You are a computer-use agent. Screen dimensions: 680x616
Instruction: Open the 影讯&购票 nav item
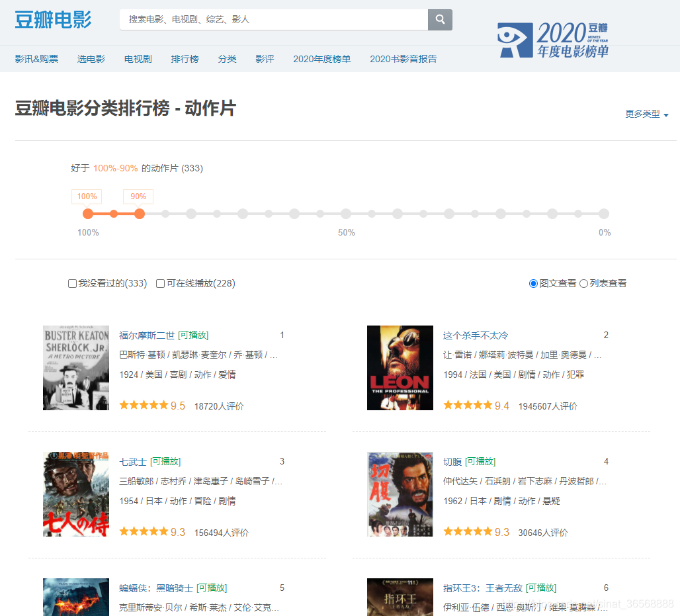(36, 59)
